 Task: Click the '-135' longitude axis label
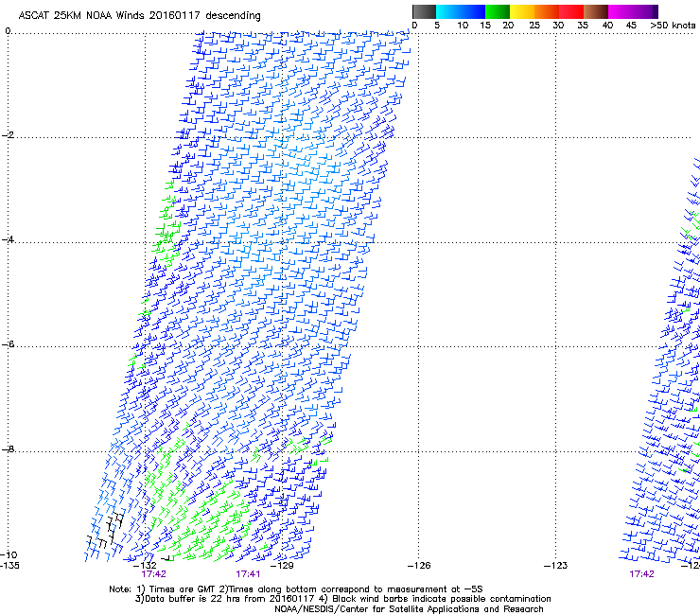(x=9, y=566)
